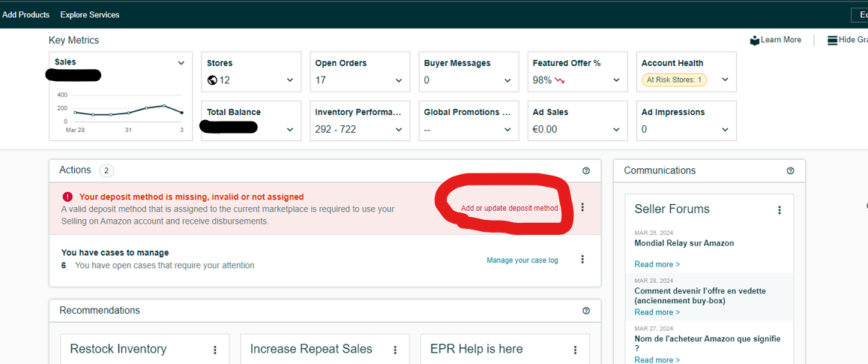Click the Hide Graphs bars icon
The width and height of the screenshot is (868, 364).
pos(832,41)
